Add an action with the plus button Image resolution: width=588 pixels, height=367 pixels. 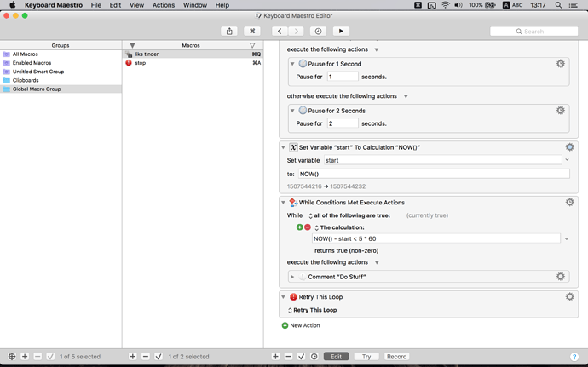tap(275, 357)
